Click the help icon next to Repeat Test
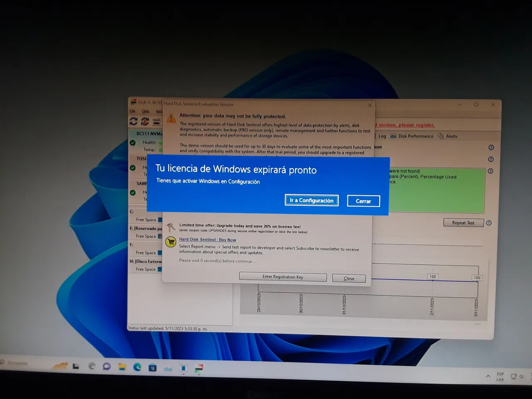Image resolution: width=532 pixels, height=399 pixels. 489,223
